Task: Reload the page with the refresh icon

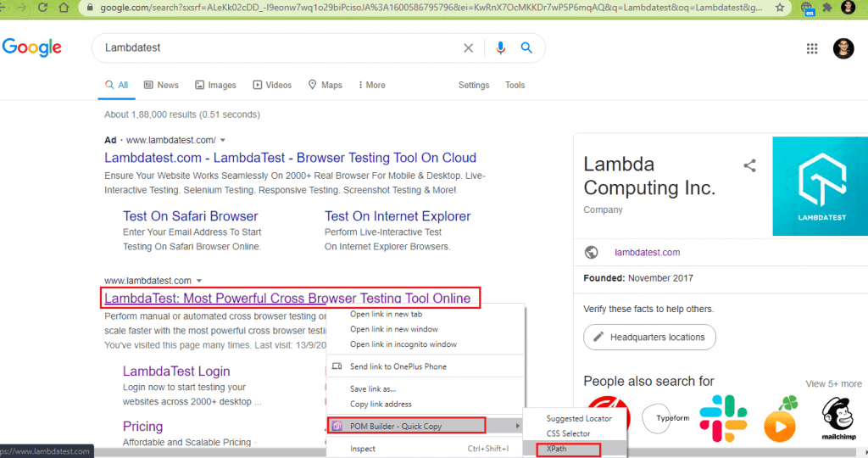Action: click(x=42, y=7)
